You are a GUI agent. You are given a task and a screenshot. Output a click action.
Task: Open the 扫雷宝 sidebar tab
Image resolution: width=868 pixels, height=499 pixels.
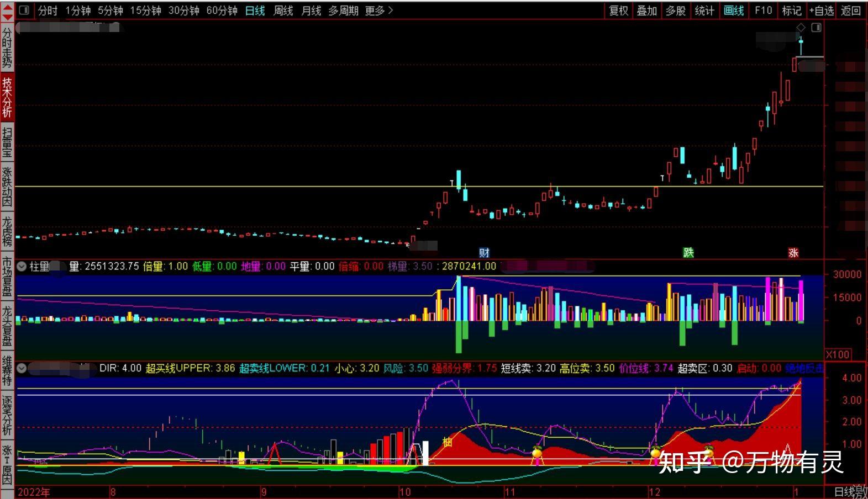7,142
